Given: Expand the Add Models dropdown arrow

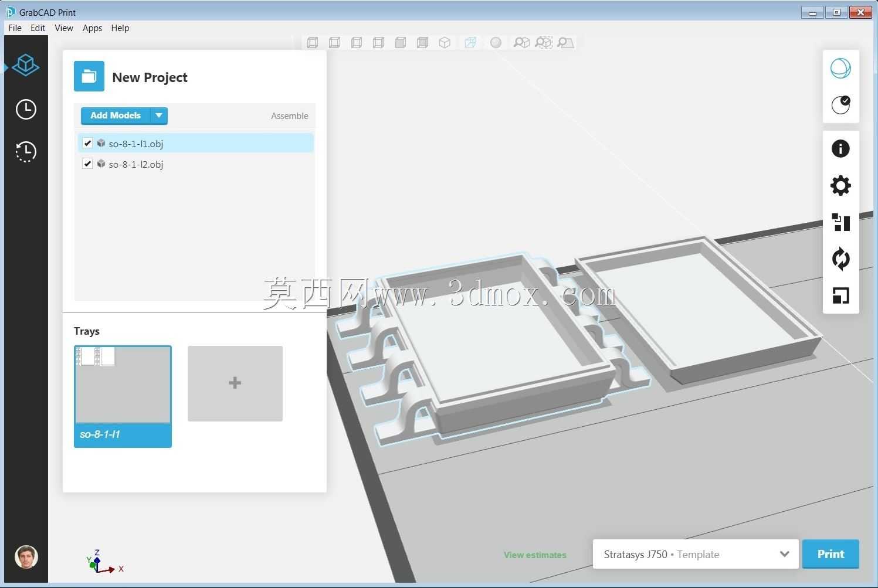Looking at the screenshot, I should (159, 115).
